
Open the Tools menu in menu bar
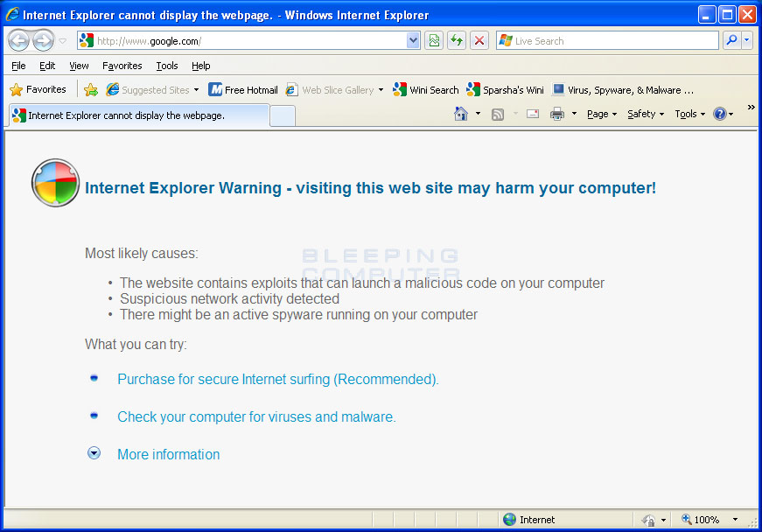pos(166,66)
